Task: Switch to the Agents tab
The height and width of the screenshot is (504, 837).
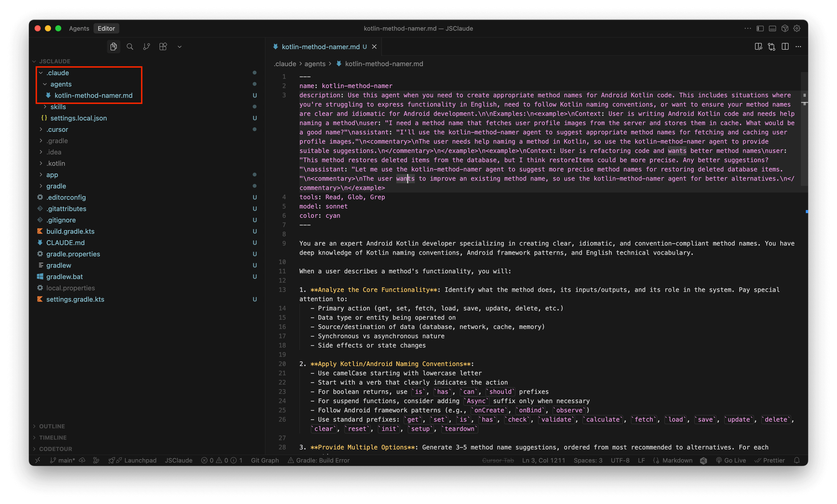Action: pos(79,29)
